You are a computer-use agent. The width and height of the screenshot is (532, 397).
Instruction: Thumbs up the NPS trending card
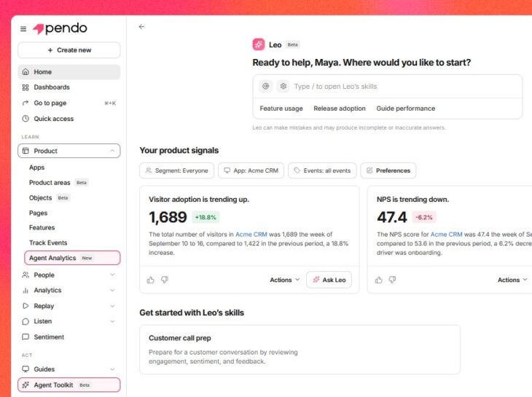coord(379,280)
